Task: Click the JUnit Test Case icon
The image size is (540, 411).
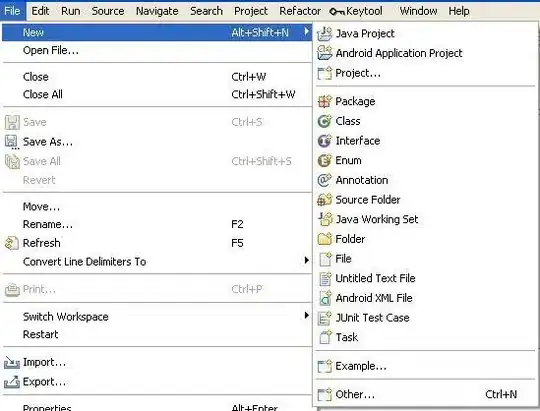Action: pos(324,318)
